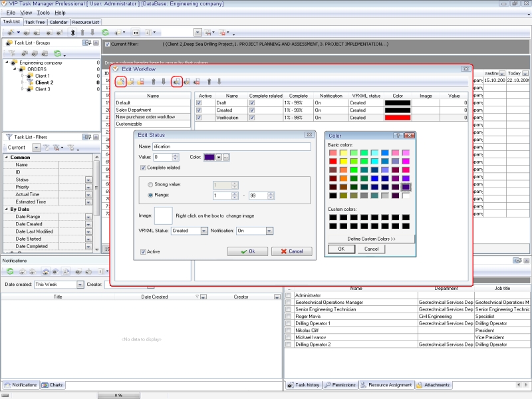Open the VPXML Status dropdown
The height and width of the screenshot is (399, 532).
(x=203, y=231)
